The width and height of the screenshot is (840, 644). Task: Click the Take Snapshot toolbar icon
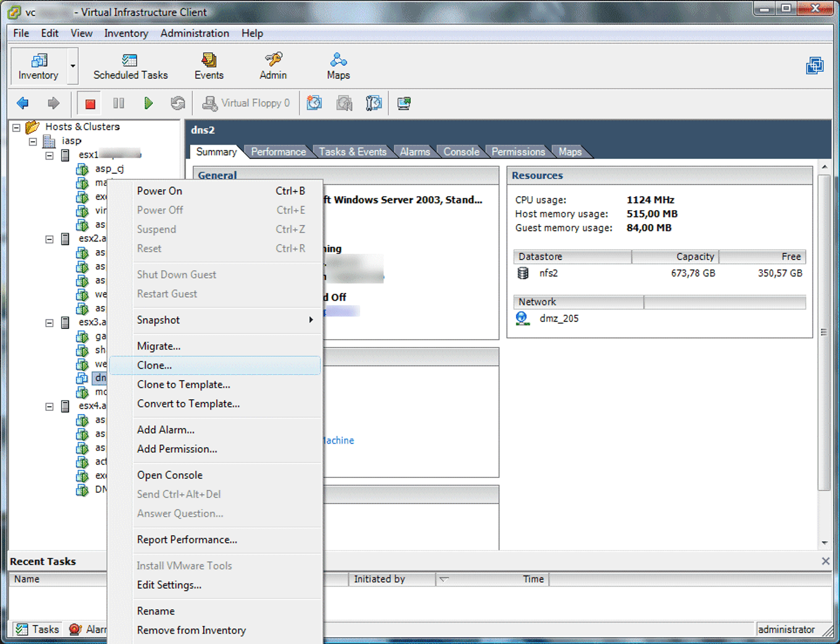tap(314, 103)
